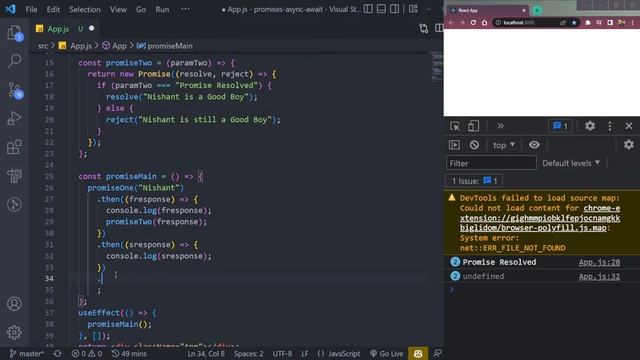Open the Source Control view
This screenshot has width=640, height=360.
(x=15, y=90)
